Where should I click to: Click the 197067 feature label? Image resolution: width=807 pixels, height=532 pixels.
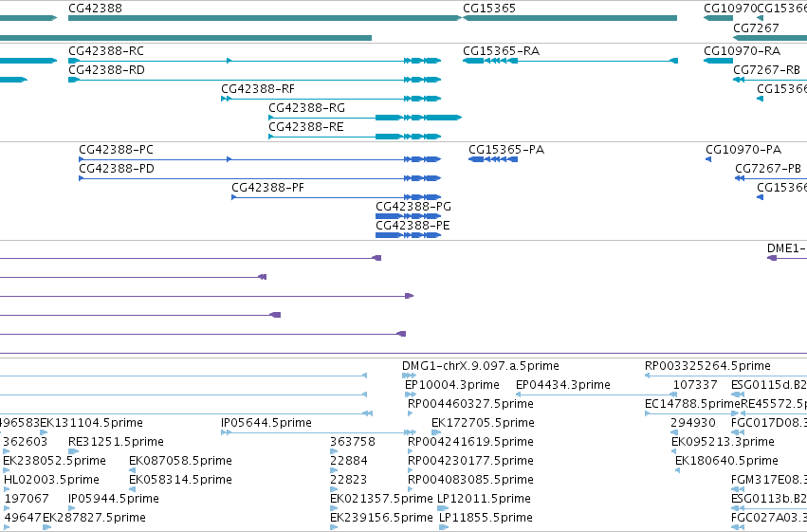pos(27,499)
